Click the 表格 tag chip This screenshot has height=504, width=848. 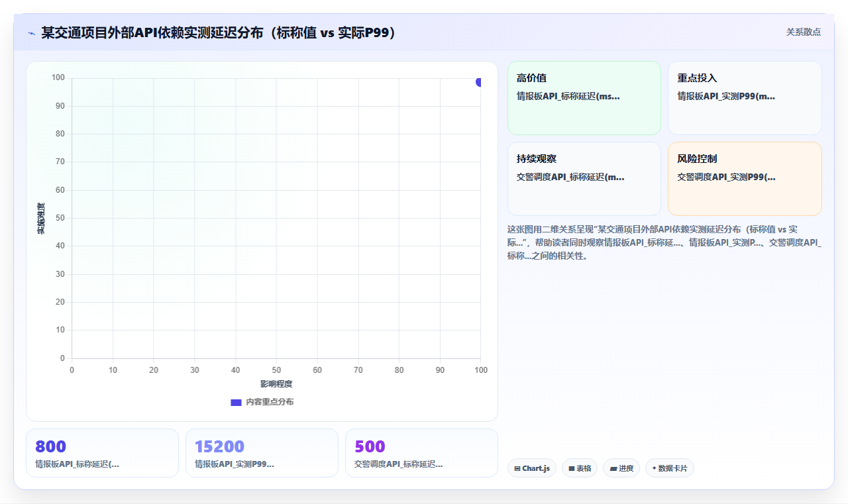[580, 468]
